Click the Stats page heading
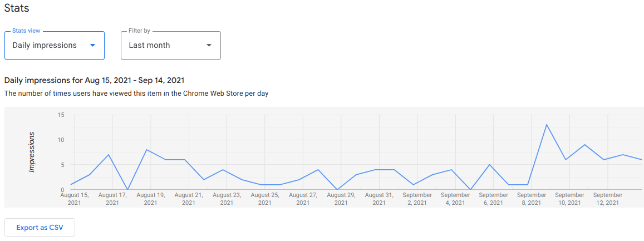The height and width of the screenshot is (241, 644). [x=17, y=8]
